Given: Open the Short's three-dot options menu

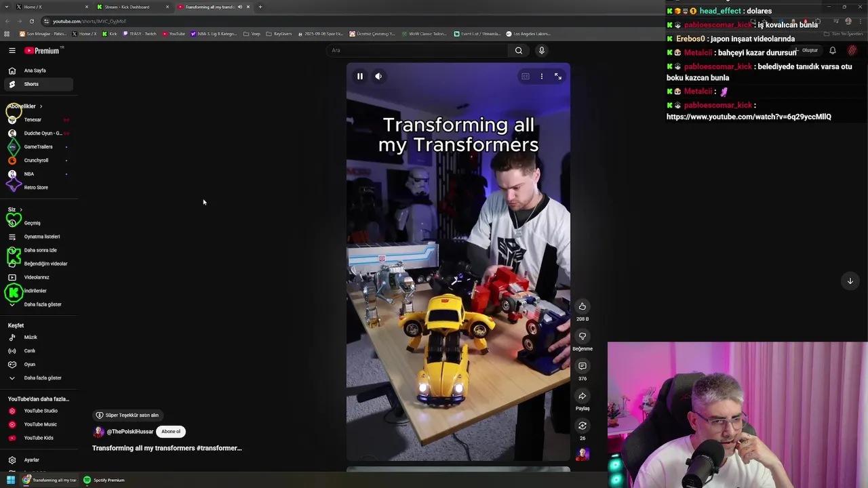Looking at the screenshot, I should coord(541,77).
